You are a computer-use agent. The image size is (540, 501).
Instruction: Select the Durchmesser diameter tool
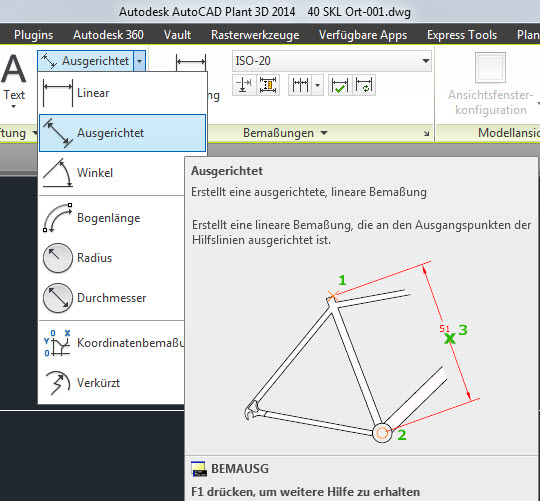(x=112, y=298)
